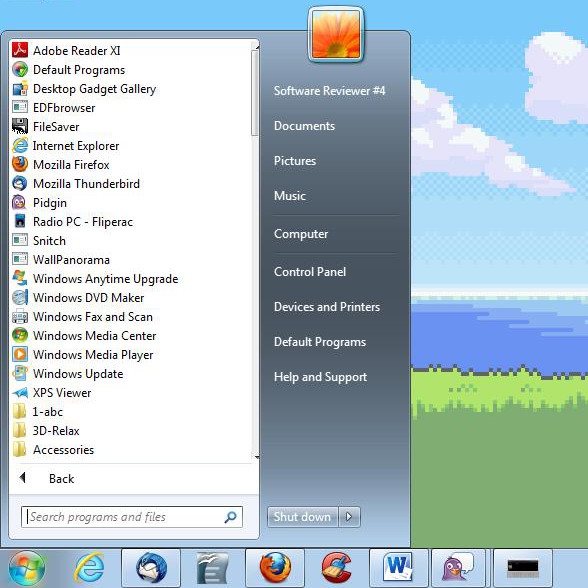
Task: Click the Windows Anytime Upgrade icon
Action: click(20, 278)
